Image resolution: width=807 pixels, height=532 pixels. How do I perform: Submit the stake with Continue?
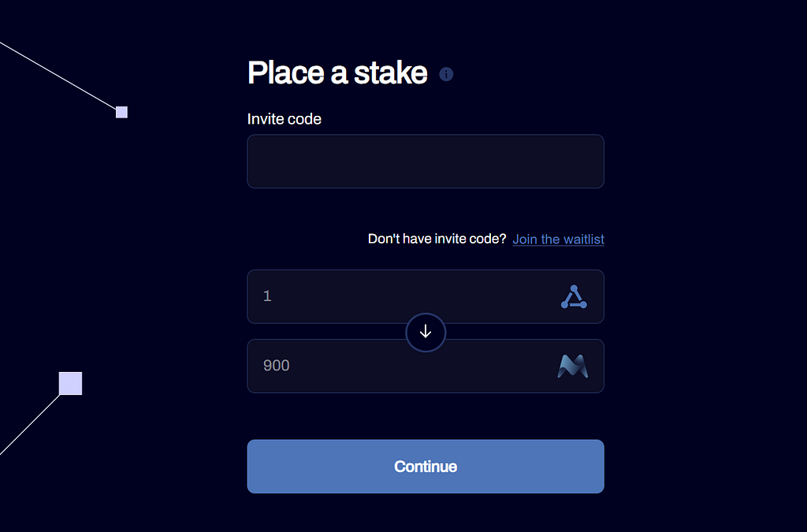click(426, 467)
